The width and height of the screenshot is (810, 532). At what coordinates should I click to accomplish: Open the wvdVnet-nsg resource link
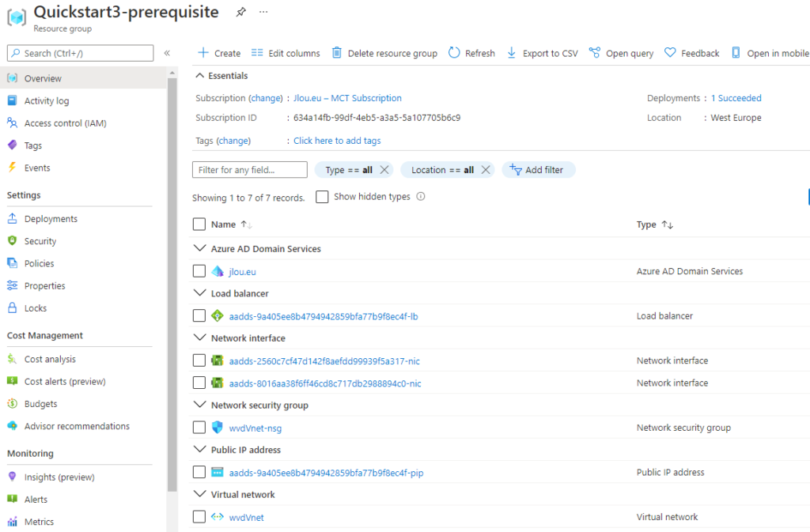point(255,428)
